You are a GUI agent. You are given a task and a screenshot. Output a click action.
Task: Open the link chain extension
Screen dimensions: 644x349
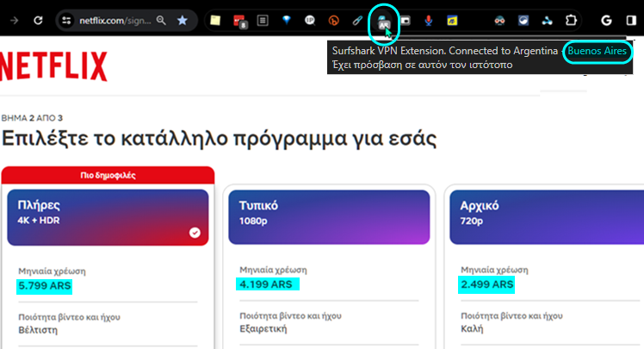pos(357,20)
